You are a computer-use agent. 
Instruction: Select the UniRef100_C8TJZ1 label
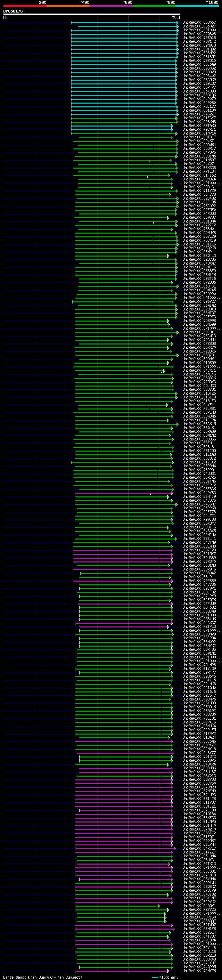(199, 806)
